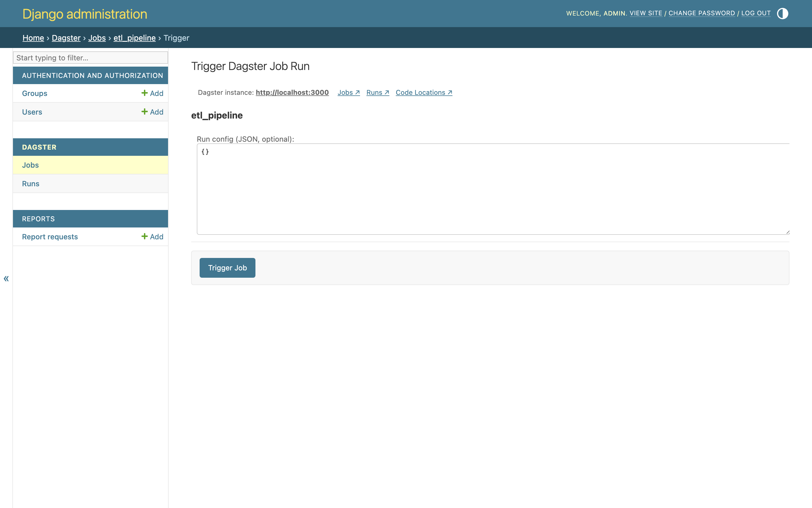Open the localhost:3000 Dagster instance link

coord(292,93)
